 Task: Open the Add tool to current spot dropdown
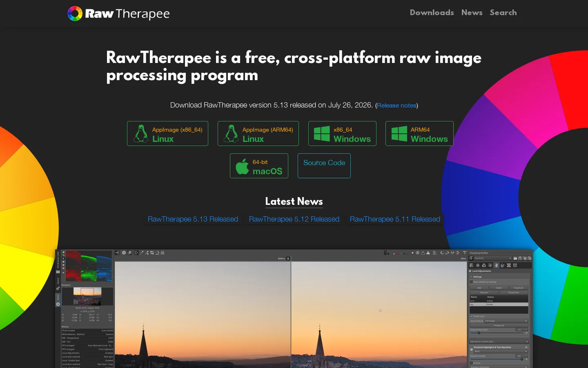tap(499, 341)
